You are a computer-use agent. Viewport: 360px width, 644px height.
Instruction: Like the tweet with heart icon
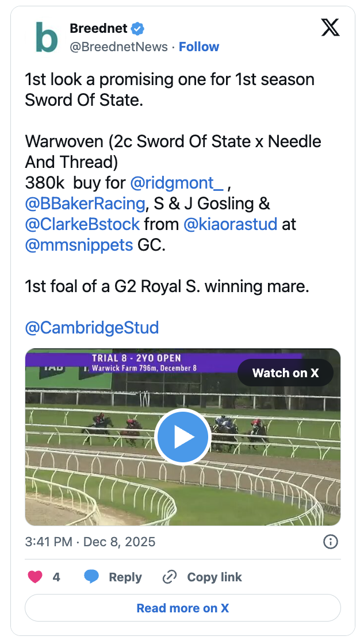(35, 577)
